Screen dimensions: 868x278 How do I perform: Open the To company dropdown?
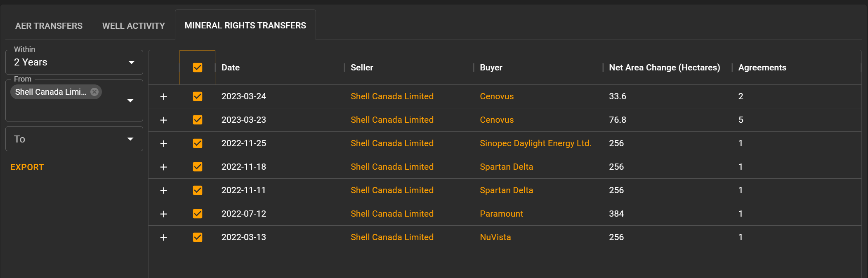point(130,139)
